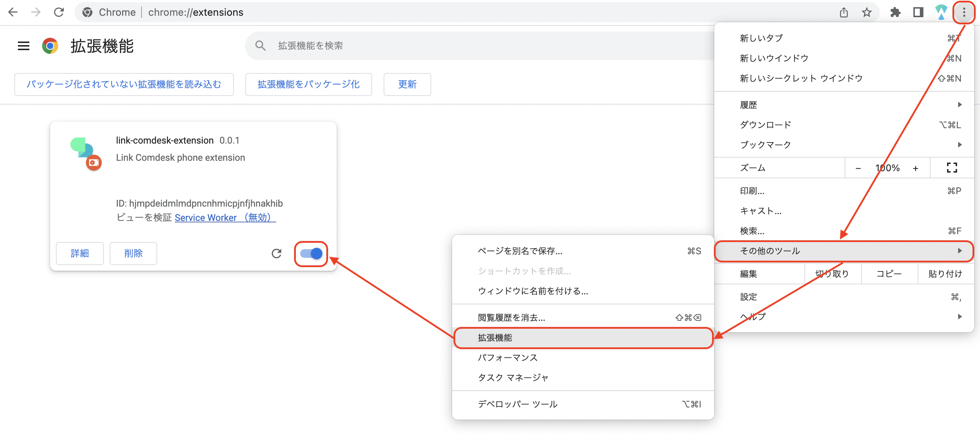Screen dimensions: 980x434
Task: Open パフォーマンス from the submenu
Action: coord(583,357)
